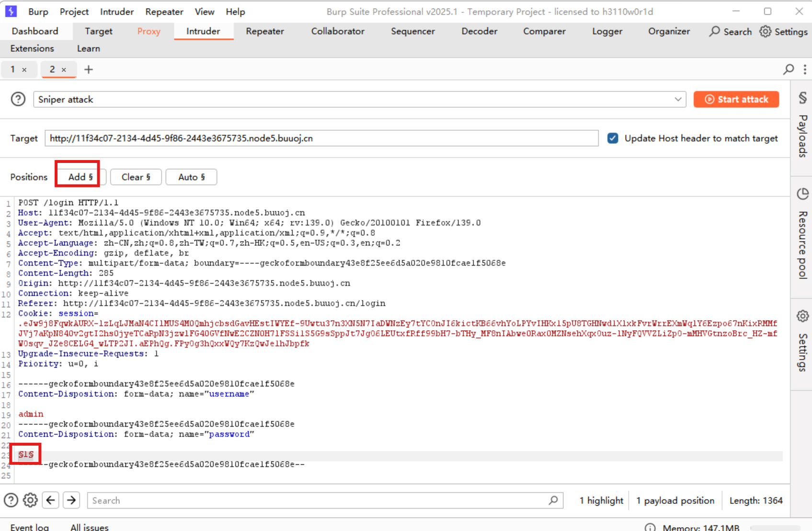This screenshot has height=531, width=812.
Task: Click the Content-Length: 285 header line
Action: [x=66, y=273]
